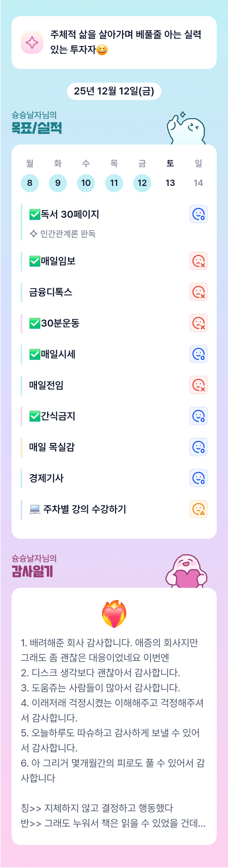Image resolution: width=228 pixels, height=868 pixels.
Task: Click the blue smiley beside 매일시세
Action: pos(198,354)
